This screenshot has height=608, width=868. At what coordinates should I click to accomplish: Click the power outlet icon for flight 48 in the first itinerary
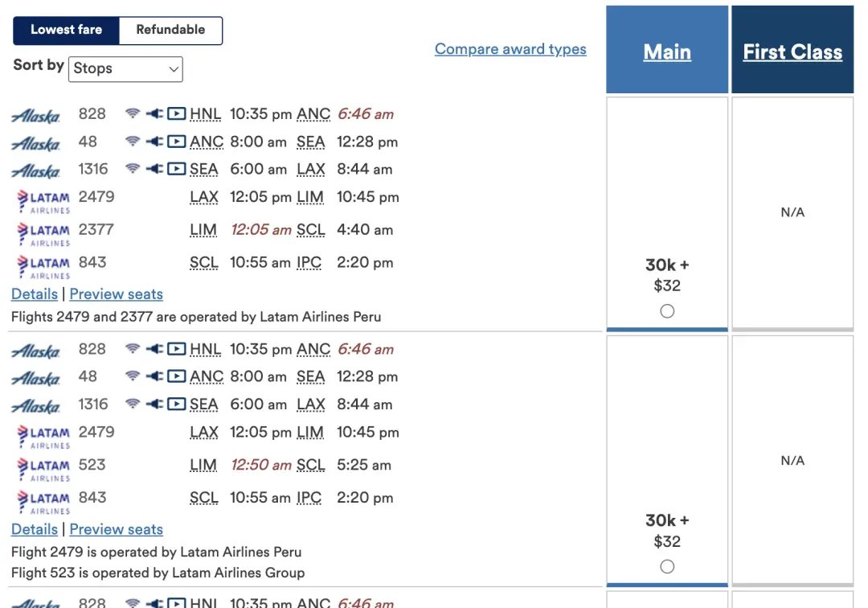click(x=154, y=142)
